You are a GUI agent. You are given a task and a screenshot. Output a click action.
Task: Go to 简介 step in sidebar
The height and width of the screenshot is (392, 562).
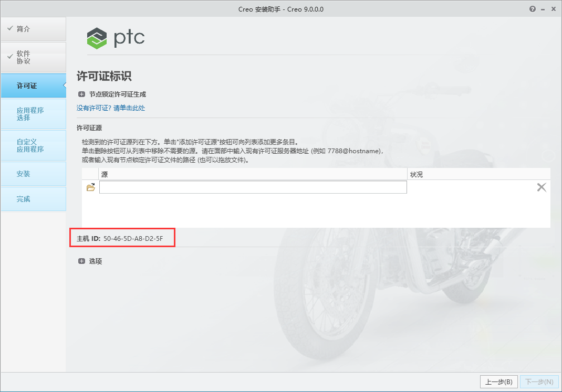(x=33, y=29)
